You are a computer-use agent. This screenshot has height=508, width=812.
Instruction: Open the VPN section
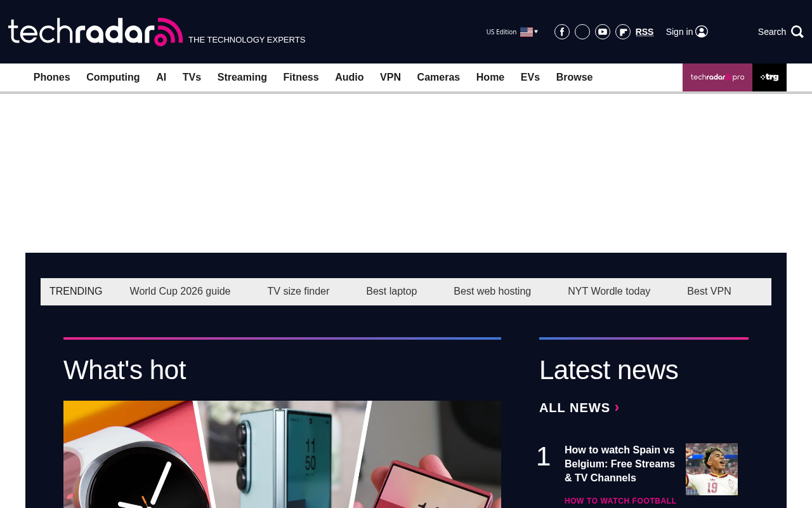(x=391, y=77)
